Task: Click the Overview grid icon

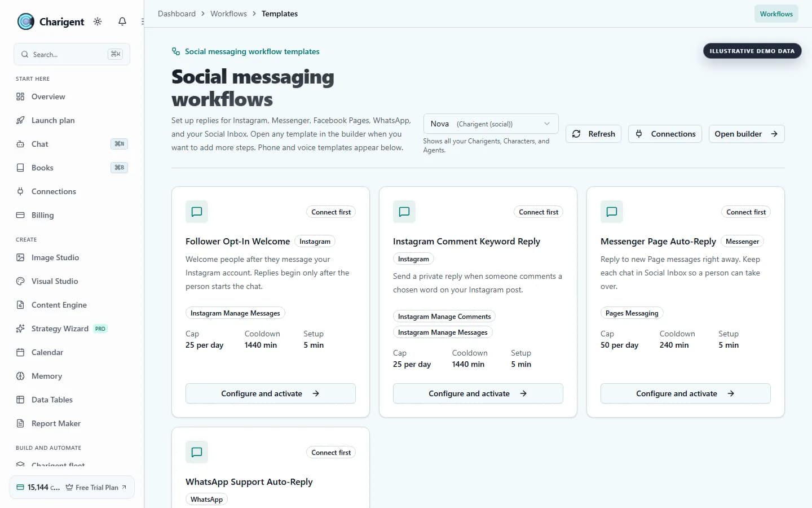Action: pyautogui.click(x=20, y=97)
